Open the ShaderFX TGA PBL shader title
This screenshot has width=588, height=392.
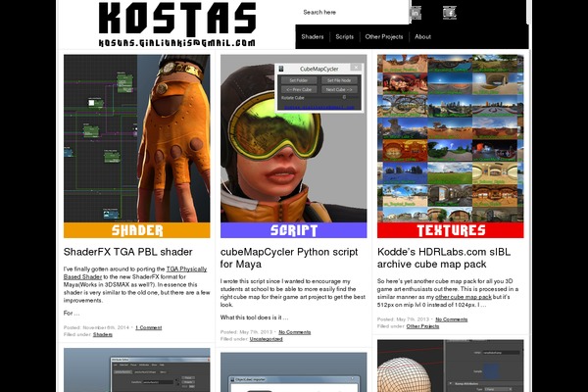(x=127, y=252)
